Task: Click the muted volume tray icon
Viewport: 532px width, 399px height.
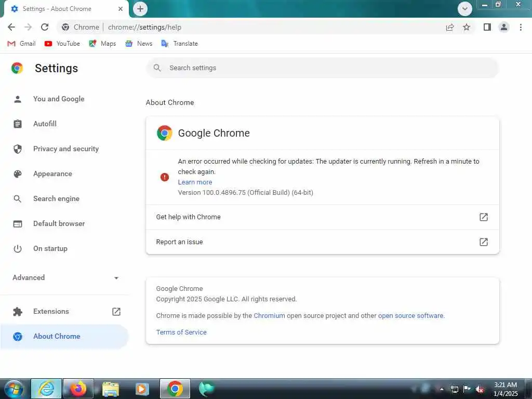Action: pos(480,389)
